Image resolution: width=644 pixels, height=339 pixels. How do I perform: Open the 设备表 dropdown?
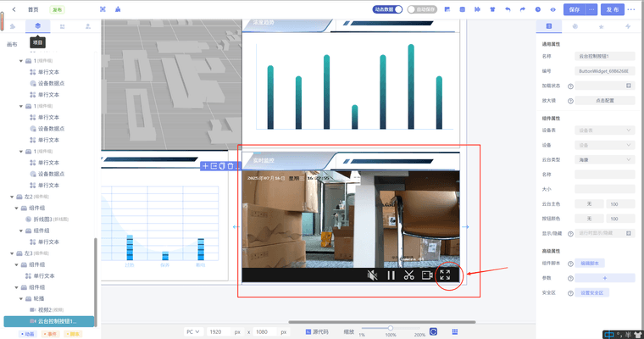point(604,131)
